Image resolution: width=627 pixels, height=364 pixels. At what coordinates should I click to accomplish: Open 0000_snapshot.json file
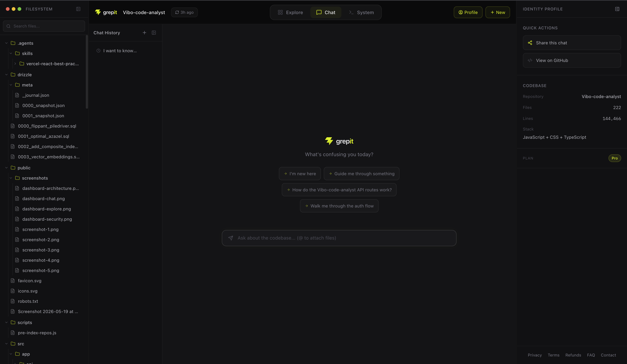(44, 106)
